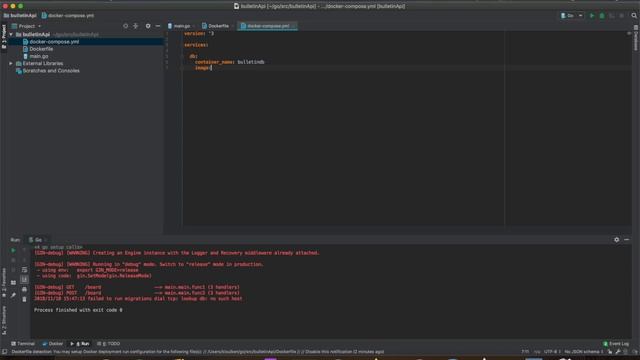Click line containing container_name: bulletindb
This screenshot has height=360, width=640.
coord(229,62)
